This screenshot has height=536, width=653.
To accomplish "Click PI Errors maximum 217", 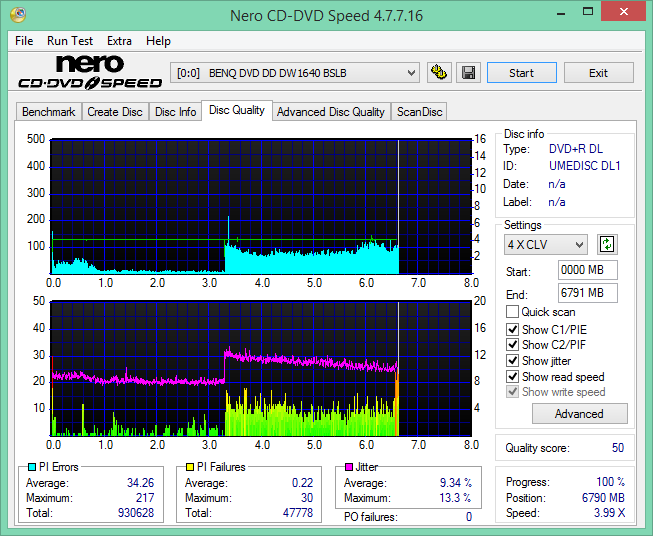I will pos(145,498).
